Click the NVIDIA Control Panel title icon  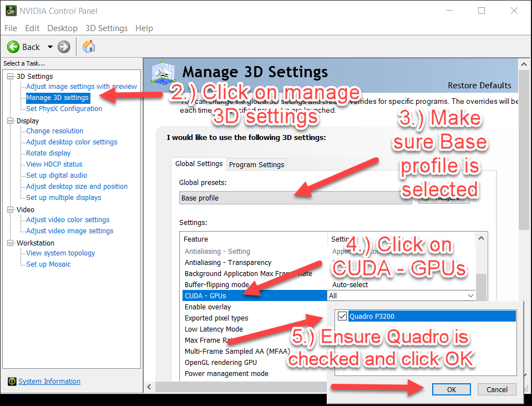coord(11,11)
